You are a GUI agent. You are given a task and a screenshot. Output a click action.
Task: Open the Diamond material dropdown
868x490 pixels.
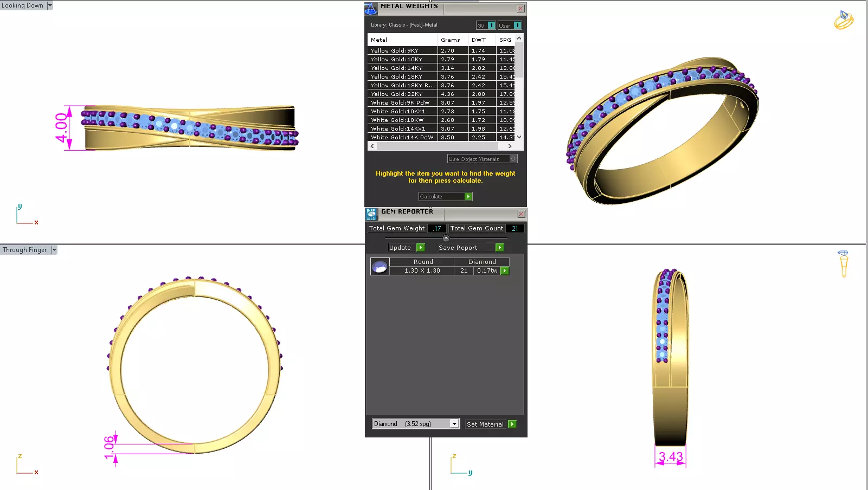tap(454, 424)
